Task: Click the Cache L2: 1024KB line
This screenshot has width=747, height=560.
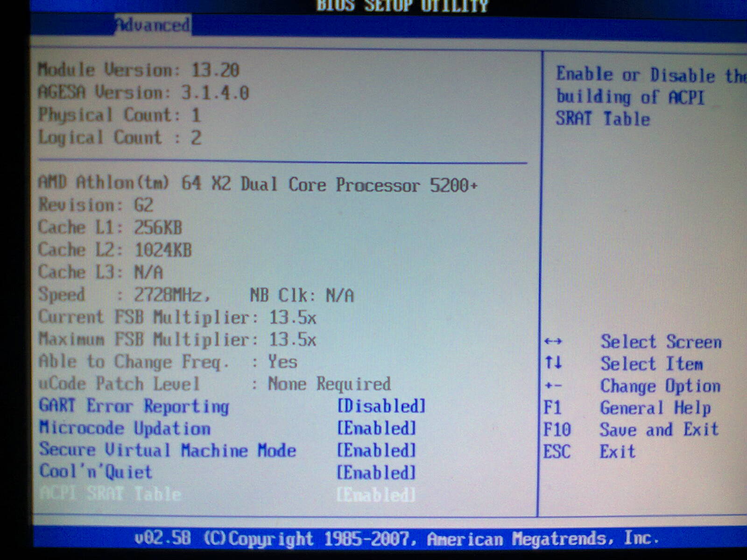Action: click(x=115, y=250)
